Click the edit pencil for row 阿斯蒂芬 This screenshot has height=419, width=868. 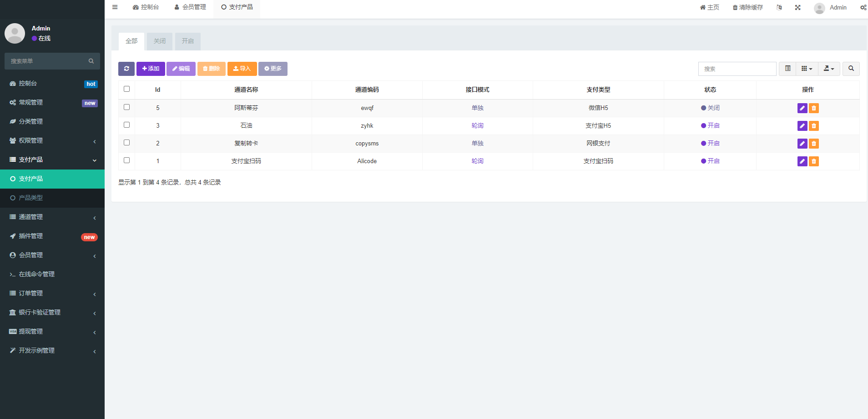click(x=802, y=108)
